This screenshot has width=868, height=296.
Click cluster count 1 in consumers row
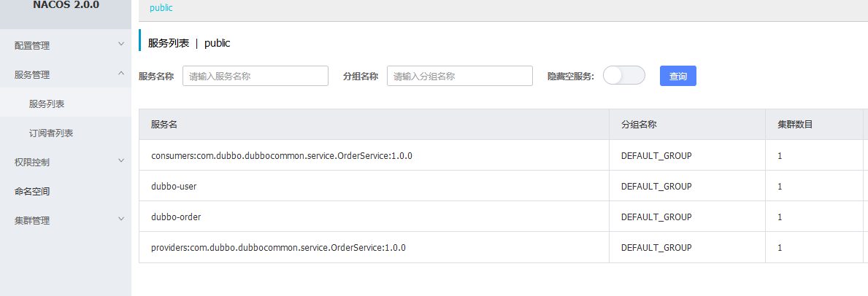pyautogui.click(x=780, y=156)
